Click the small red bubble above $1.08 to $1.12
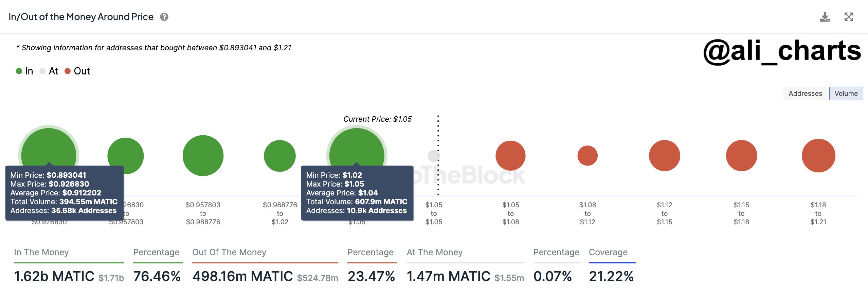Screen dimensions: 868x295 (x=587, y=156)
